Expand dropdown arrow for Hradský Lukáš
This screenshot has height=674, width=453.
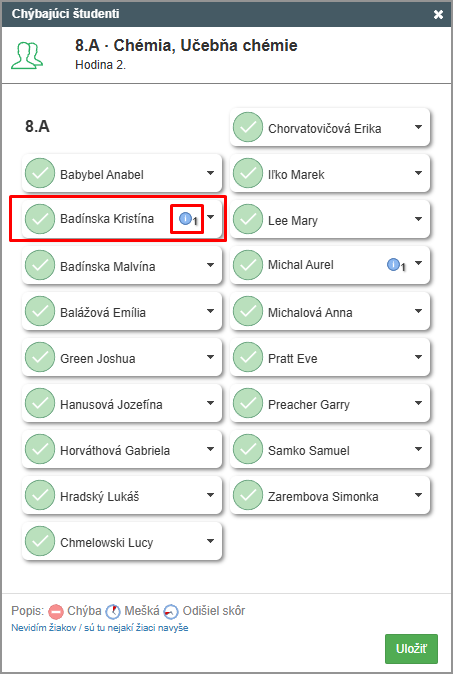pos(210,495)
